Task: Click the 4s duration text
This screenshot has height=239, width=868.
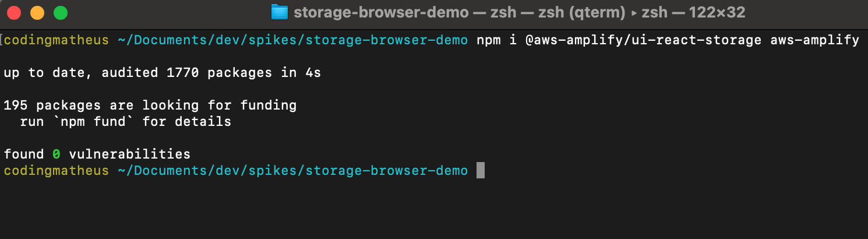Action: click(313, 73)
